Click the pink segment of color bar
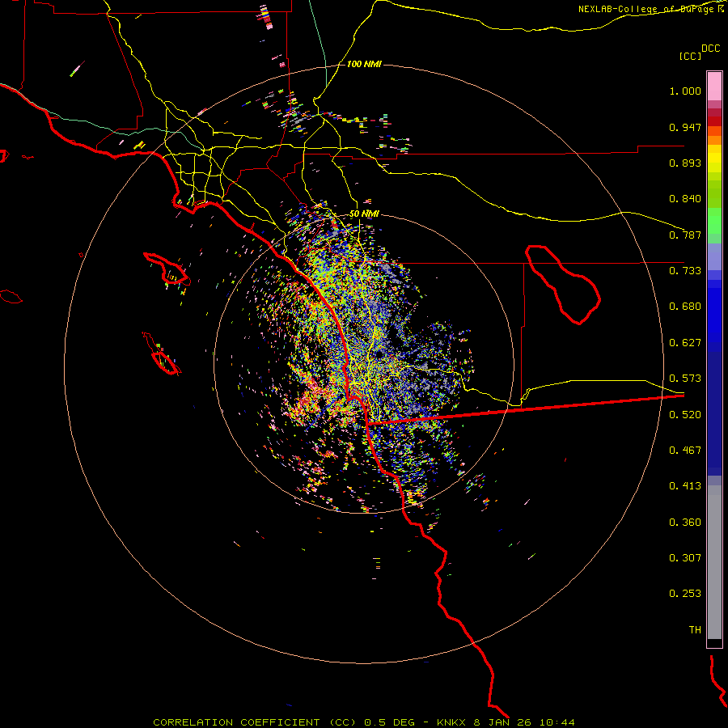 (714, 86)
